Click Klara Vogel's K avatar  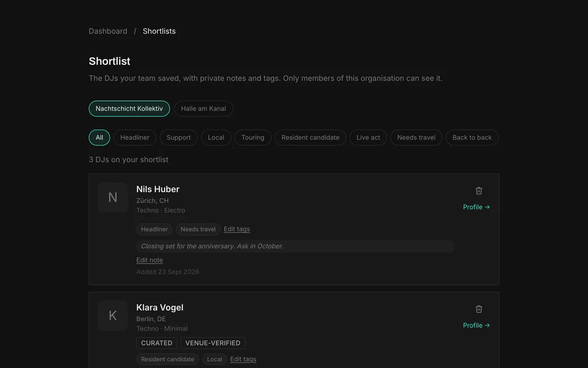click(113, 315)
